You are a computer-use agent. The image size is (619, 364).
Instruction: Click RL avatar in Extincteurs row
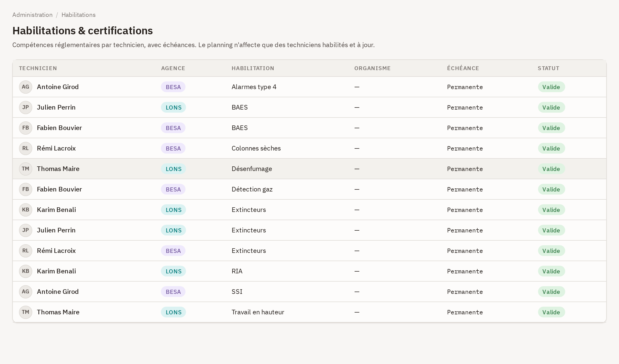(26, 251)
